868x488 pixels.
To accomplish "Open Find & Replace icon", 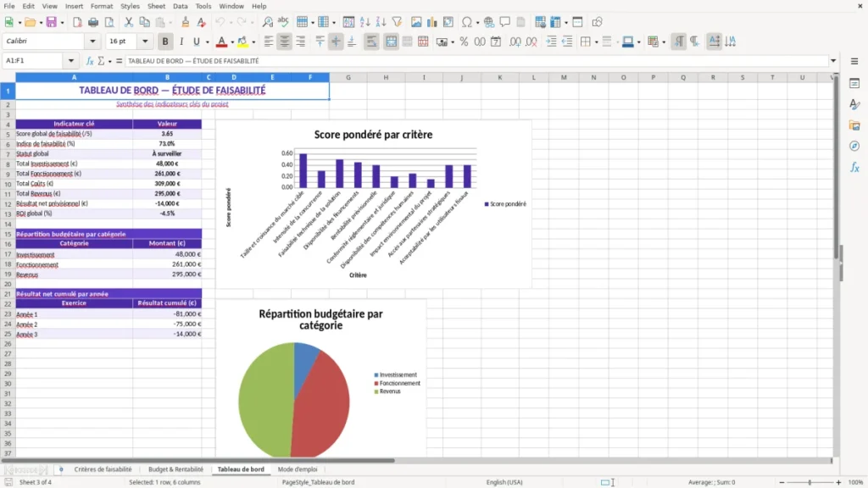I will (267, 22).
